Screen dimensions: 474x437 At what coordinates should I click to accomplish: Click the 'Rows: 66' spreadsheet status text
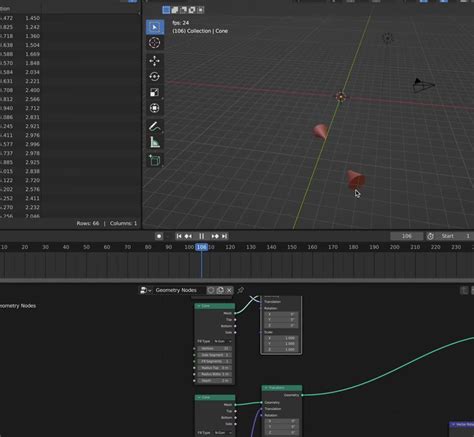click(88, 223)
